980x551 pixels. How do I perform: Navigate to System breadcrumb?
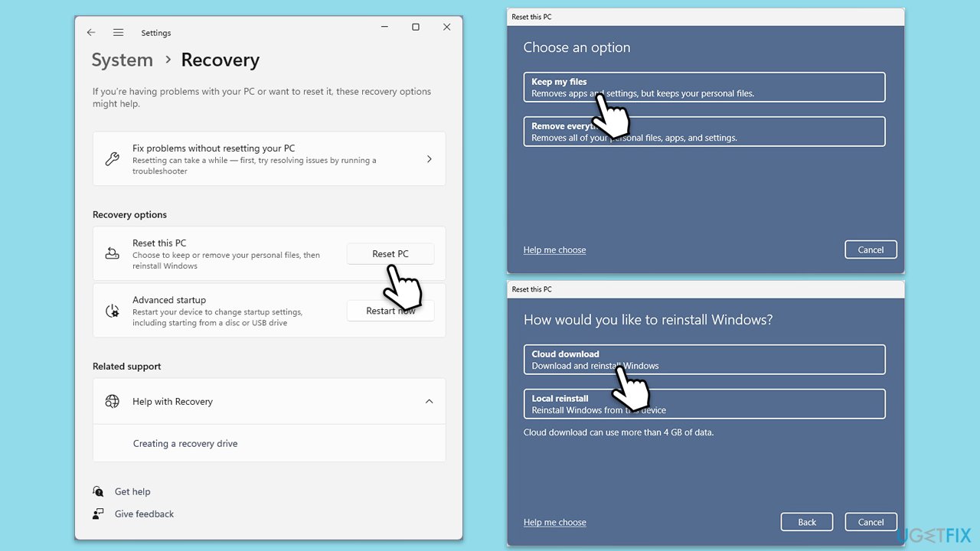(122, 60)
